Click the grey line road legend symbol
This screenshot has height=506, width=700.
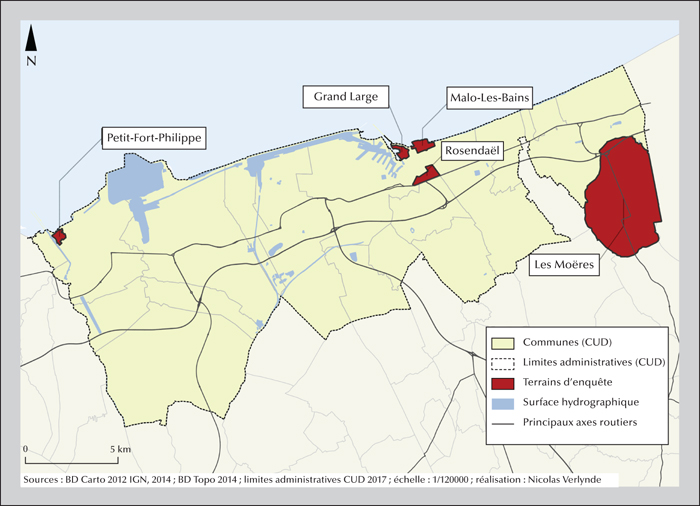coord(503,423)
